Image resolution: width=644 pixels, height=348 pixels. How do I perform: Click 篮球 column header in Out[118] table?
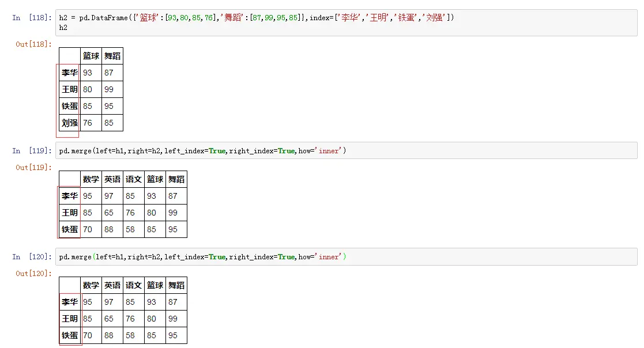tap(91, 56)
